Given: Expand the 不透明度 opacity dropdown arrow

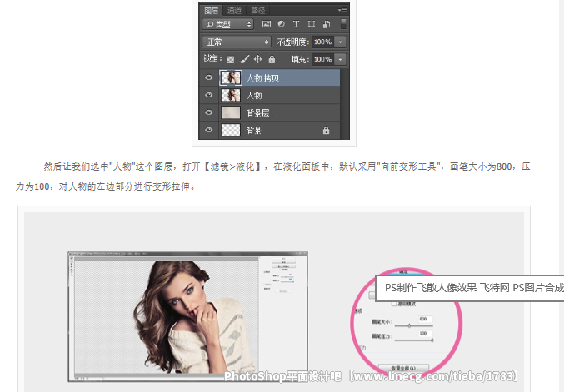Looking at the screenshot, I should 340,42.
